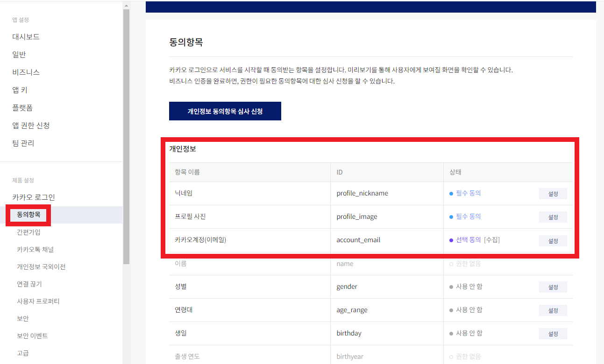Open the 앱 키 page

20,90
